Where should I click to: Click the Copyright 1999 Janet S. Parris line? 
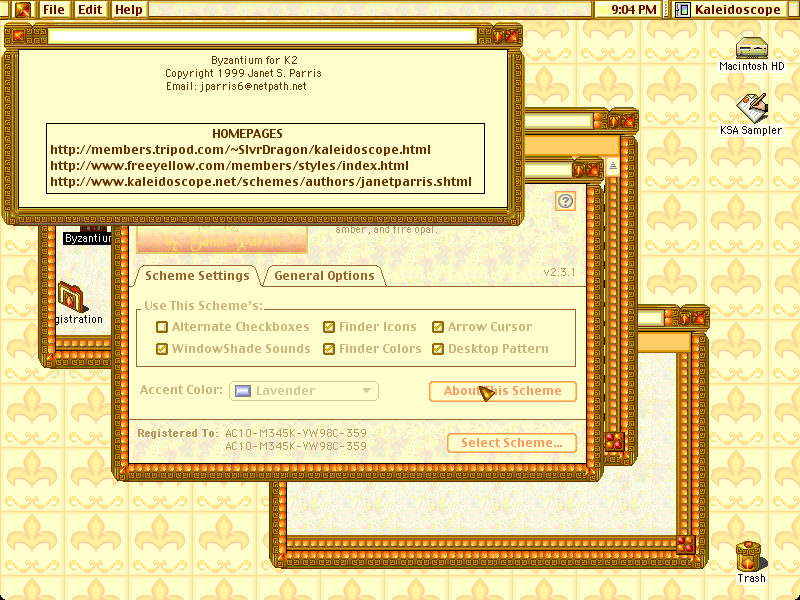tap(243, 73)
